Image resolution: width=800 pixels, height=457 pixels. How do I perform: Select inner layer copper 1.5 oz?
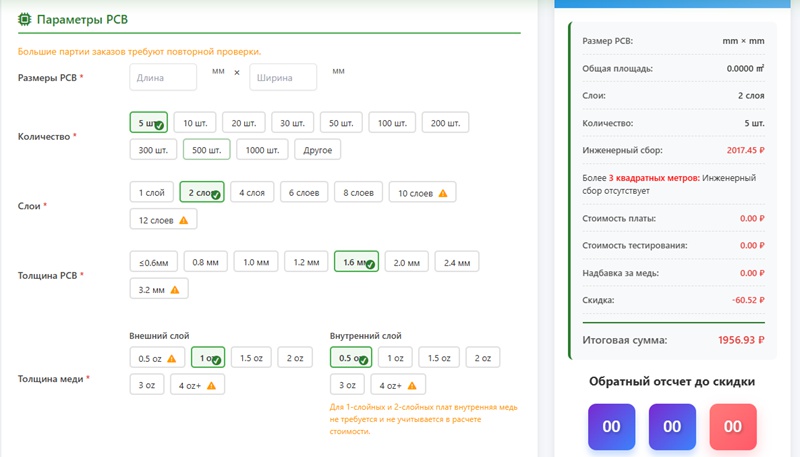(440, 358)
